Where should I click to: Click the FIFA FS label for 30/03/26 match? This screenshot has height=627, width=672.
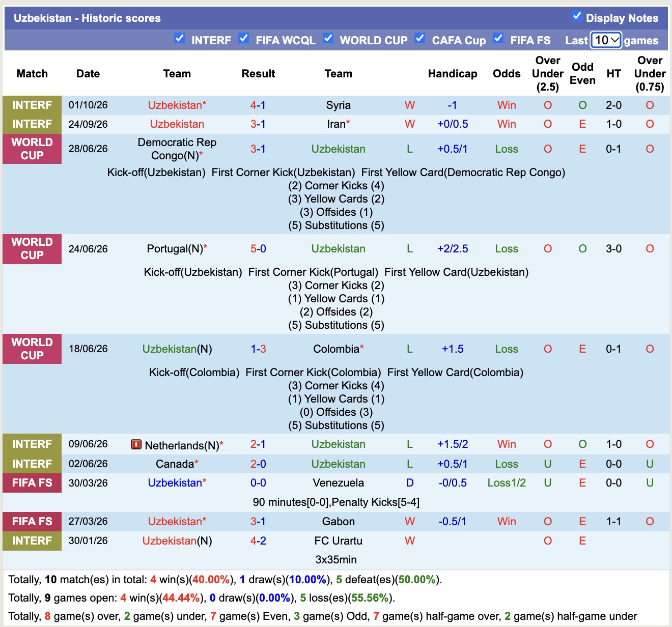[x=32, y=483]
